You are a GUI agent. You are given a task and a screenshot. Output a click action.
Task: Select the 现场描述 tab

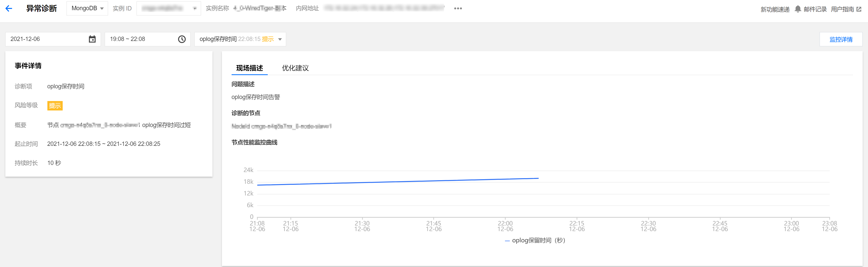[249, 68]
